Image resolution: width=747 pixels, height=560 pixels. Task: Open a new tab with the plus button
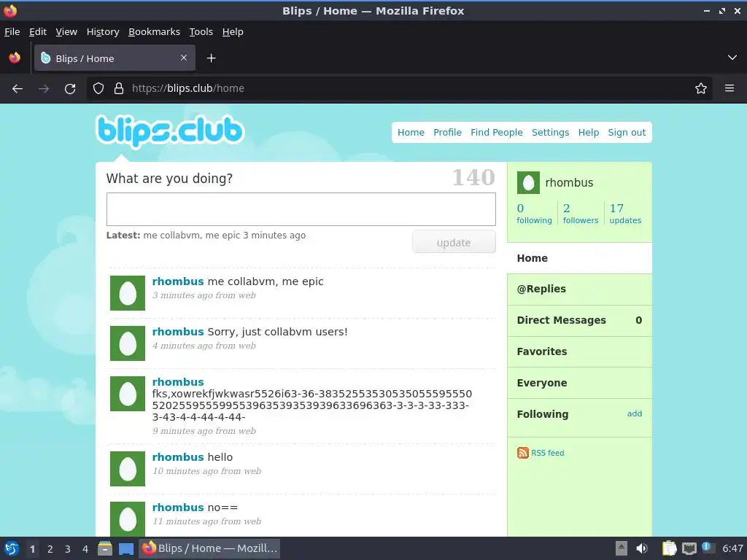[211, 58]
